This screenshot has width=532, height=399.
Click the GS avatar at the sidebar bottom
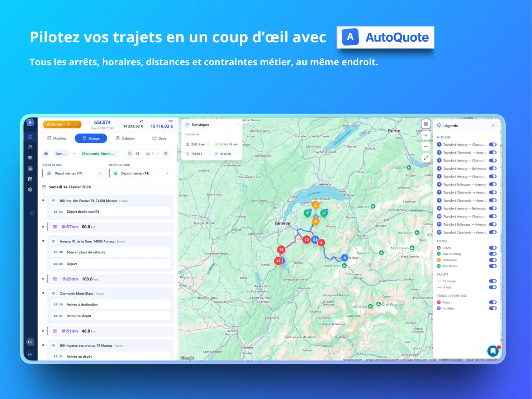pos(30,342)
